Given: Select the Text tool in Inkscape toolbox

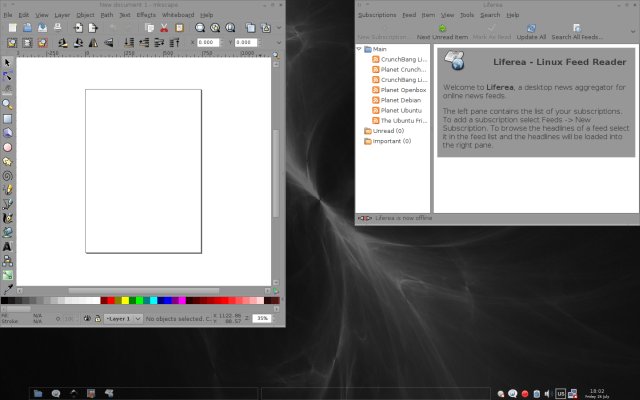Looking at the screenshot, I should pos(8,245).
